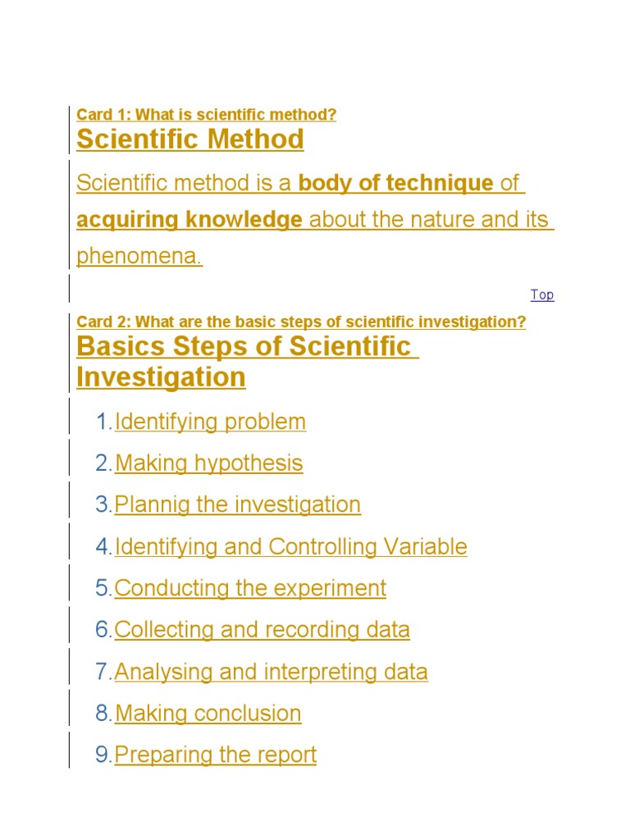This screenshot has height=840, width=630.
Task: Click the bold 'body of technique' text
Action: pos(395,182)
